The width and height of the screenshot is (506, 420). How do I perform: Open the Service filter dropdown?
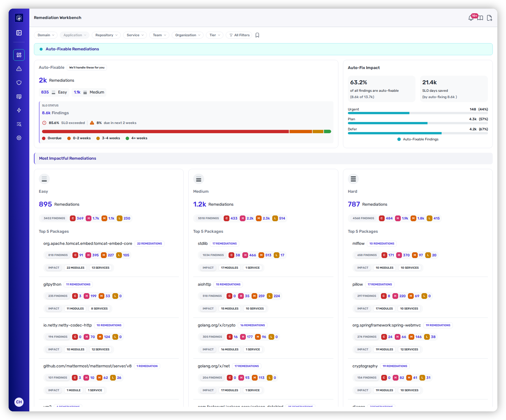135,35
